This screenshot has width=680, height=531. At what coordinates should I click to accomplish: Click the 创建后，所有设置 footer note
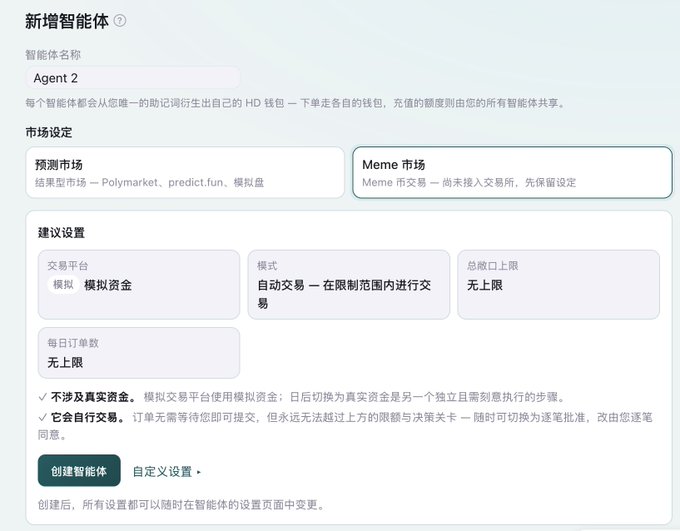[x=181, y=505]
